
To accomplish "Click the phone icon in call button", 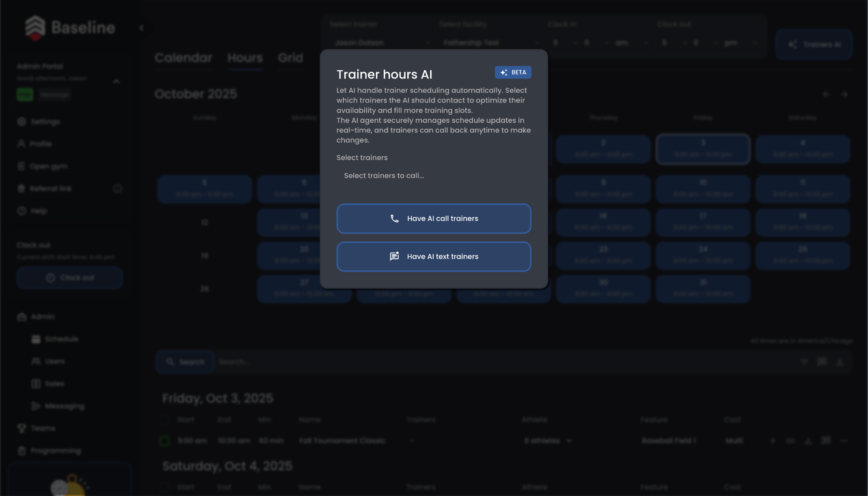I will [394, 219].
